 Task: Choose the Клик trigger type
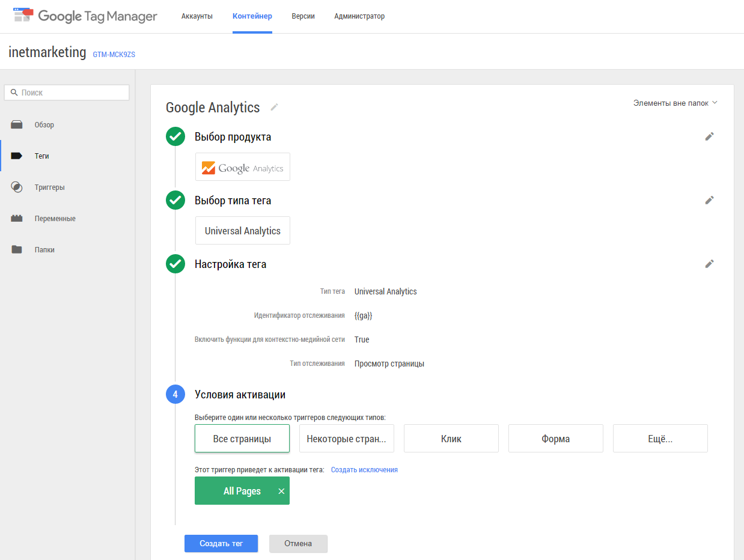(x=451, y=439)
